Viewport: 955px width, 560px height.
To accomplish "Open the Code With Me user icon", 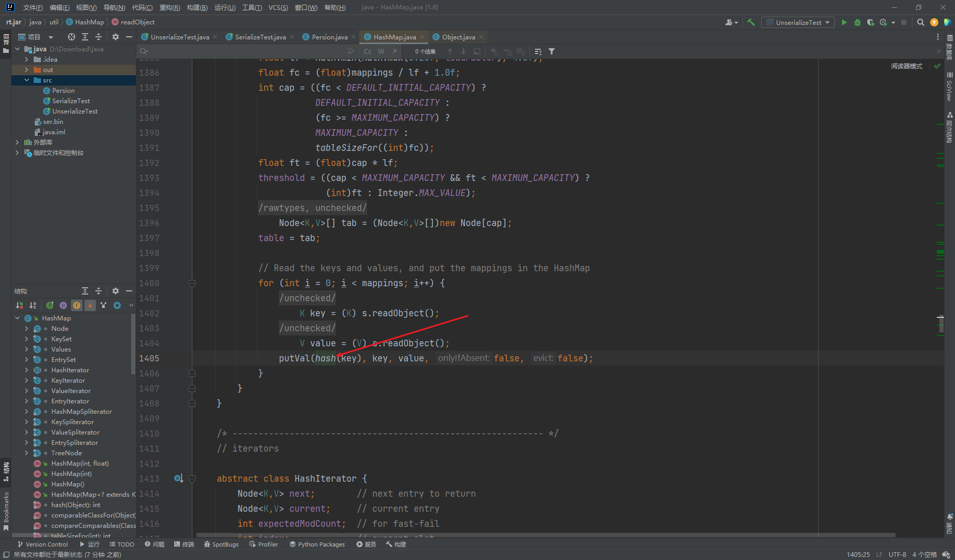I will click(x=731, y=22).
